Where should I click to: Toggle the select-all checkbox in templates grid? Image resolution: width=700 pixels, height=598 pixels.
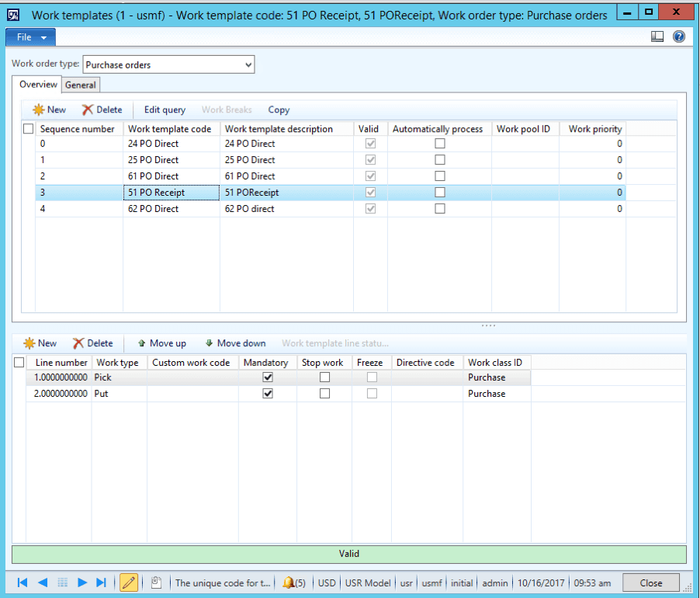click(x=28, y=129)
